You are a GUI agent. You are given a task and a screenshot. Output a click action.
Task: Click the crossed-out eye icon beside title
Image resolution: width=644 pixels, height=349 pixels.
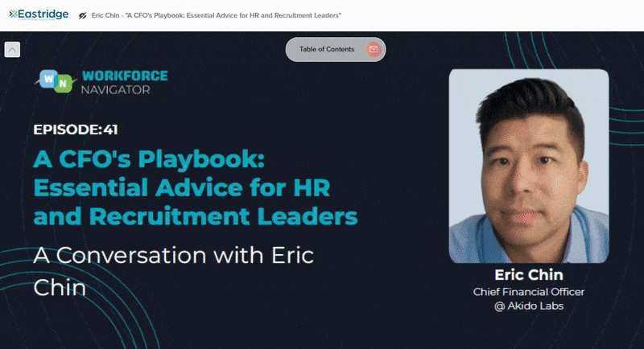click(x=82, y=15)
